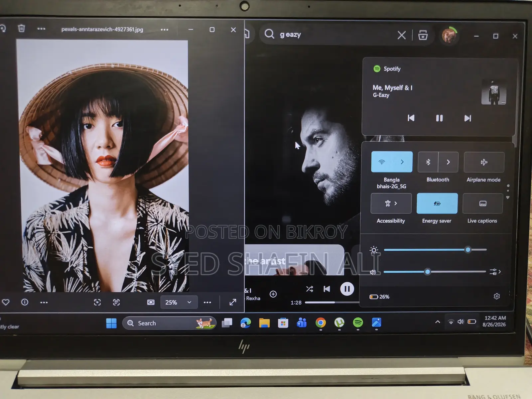Click the network, volume and battery tray group
532x399 pixels.
pos(462,322)
